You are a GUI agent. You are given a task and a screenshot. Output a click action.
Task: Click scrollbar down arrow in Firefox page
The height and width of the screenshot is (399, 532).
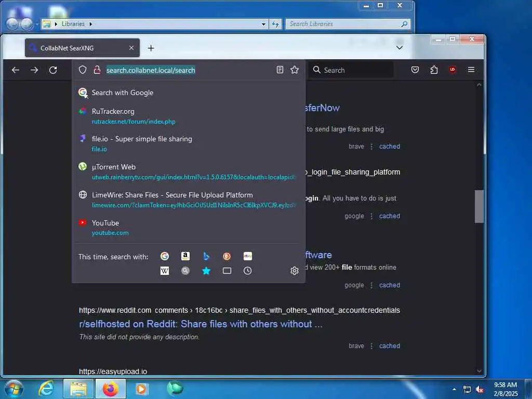479,371
